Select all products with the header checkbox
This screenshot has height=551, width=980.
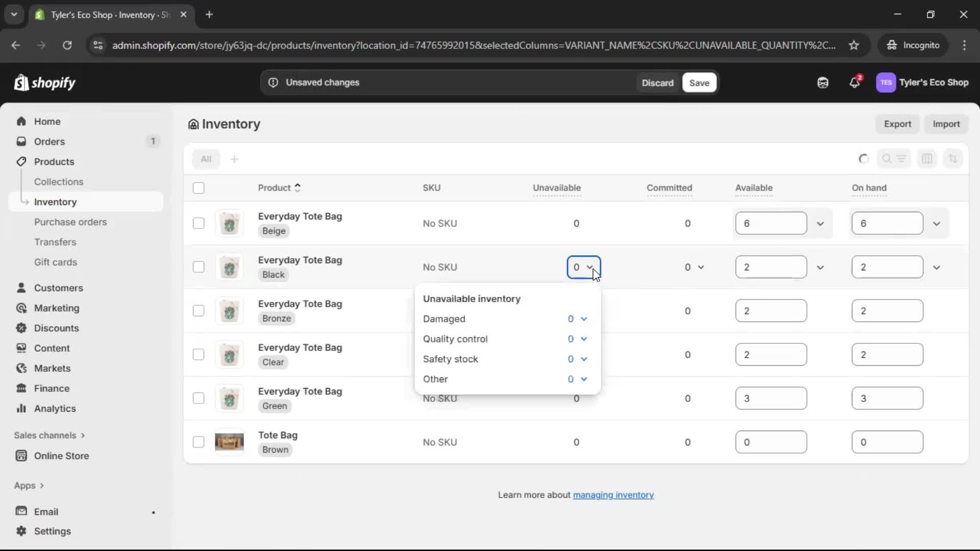pos(199,188)
